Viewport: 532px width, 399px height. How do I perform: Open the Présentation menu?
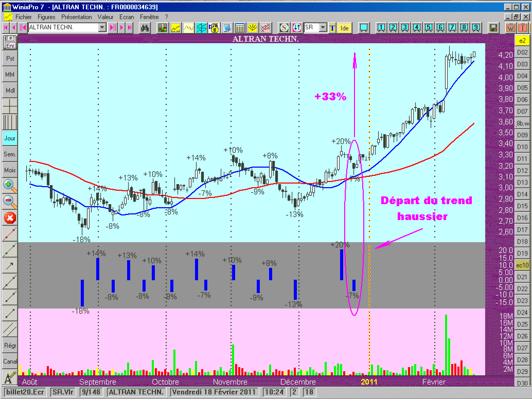pos(77,17)
